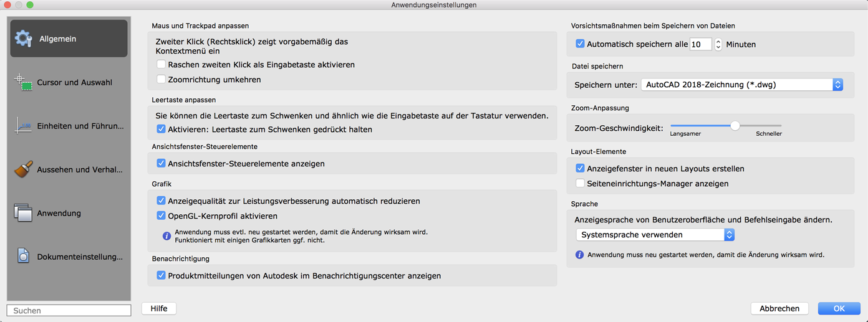Screen dimensions: 868x322
Task: Click the auto-save minutes stepper arrows
Action: (x=718, y=45)
